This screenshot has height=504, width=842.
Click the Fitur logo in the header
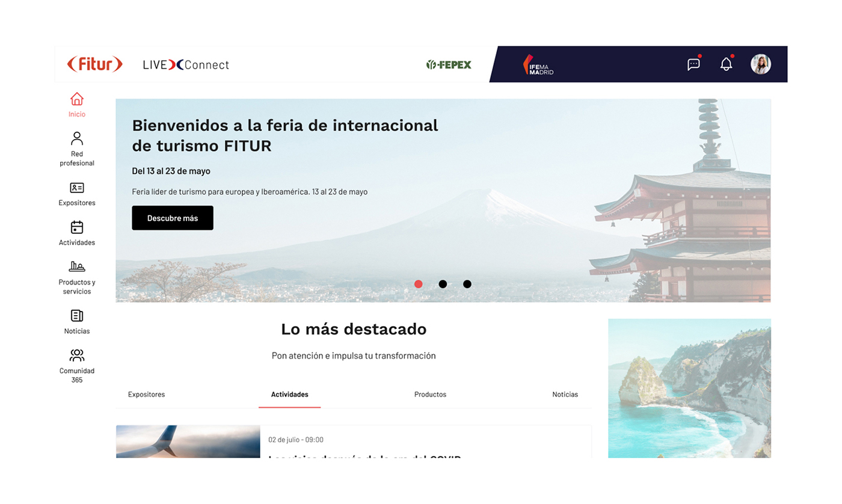[94, 64]
